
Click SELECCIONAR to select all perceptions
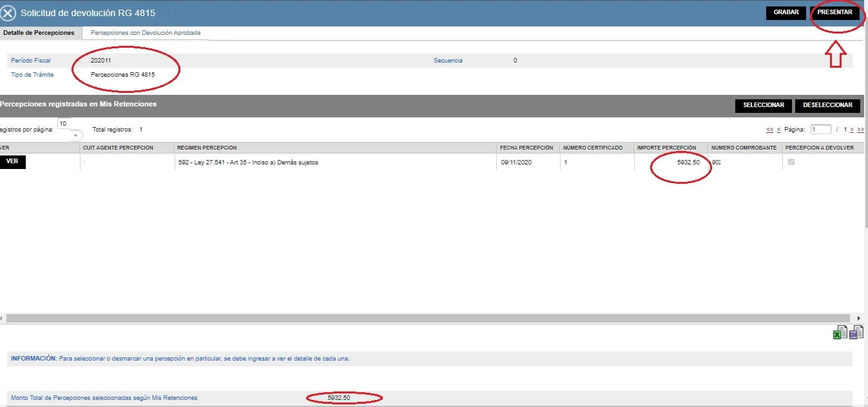click(x=763, y=106)
